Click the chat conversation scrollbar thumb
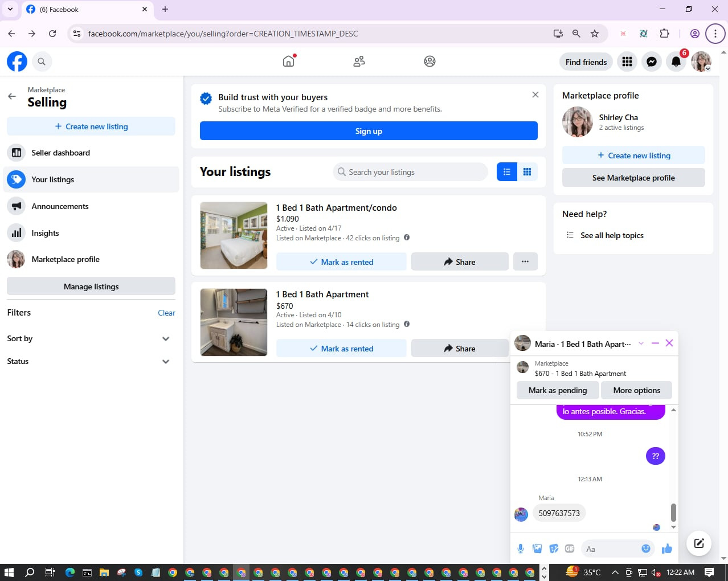This screenshot has width=728, height=581. point(673,512)
